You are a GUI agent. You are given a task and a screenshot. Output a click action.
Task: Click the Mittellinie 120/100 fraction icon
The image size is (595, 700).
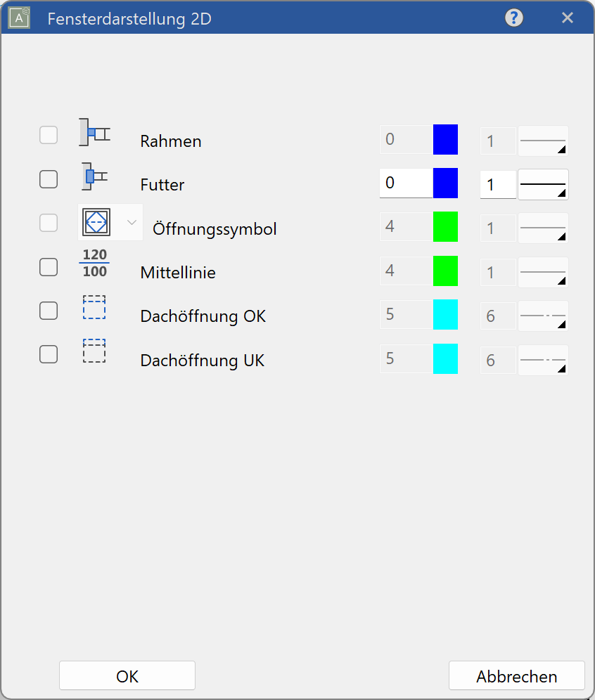(95, 264)
